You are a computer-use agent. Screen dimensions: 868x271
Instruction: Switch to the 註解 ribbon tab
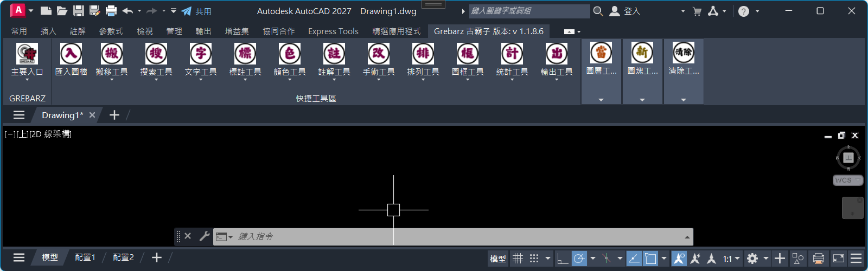(x=78, y=31)
